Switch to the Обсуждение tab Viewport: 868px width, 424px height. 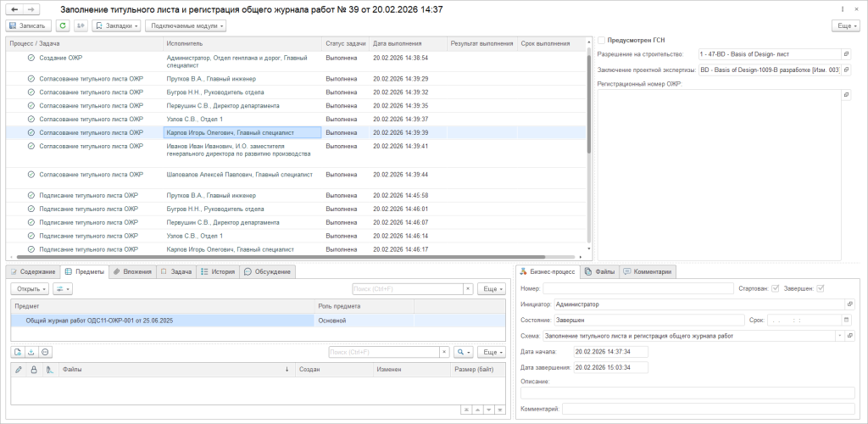click(x=267, y=271)
